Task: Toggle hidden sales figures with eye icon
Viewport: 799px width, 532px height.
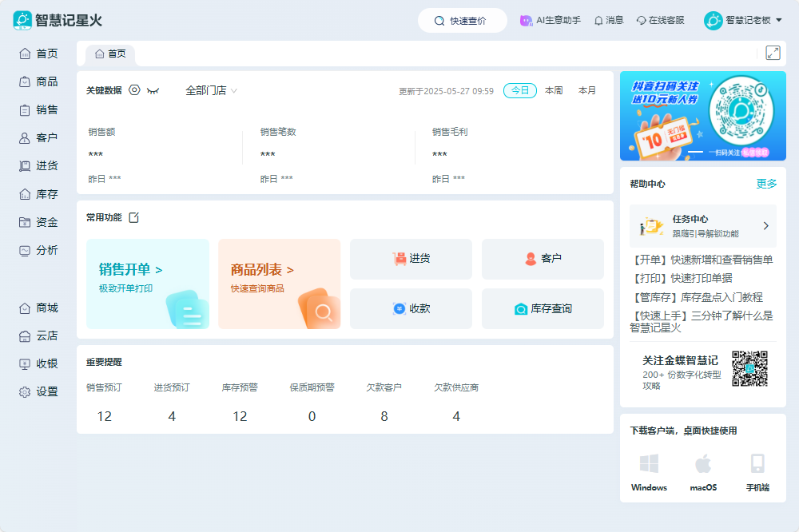Action: (x=153, y=91)
